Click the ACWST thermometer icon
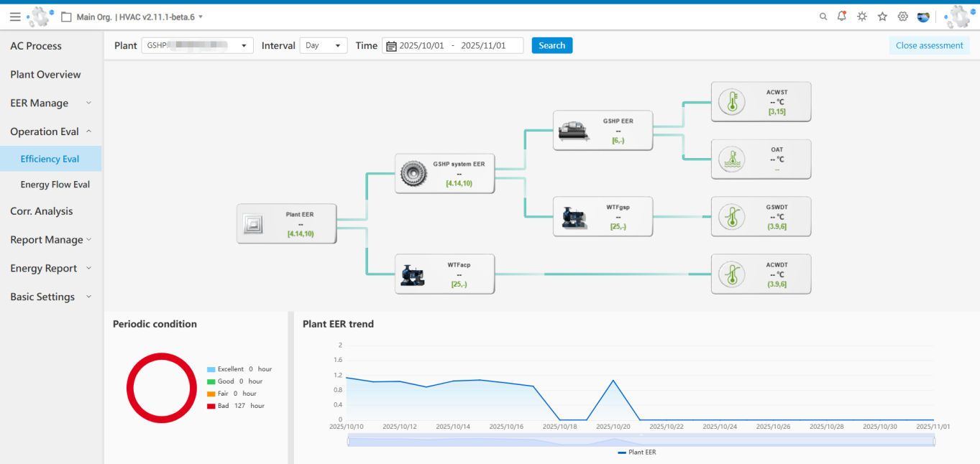 pyautogui.click(x=732, y=102)
